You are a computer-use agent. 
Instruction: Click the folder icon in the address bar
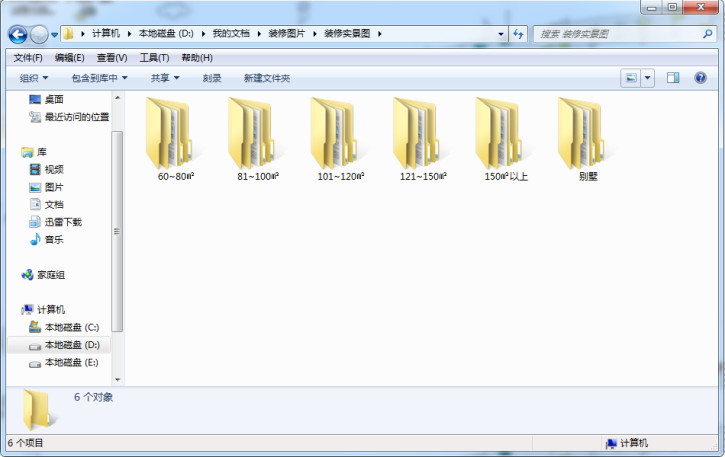(68, 33)
